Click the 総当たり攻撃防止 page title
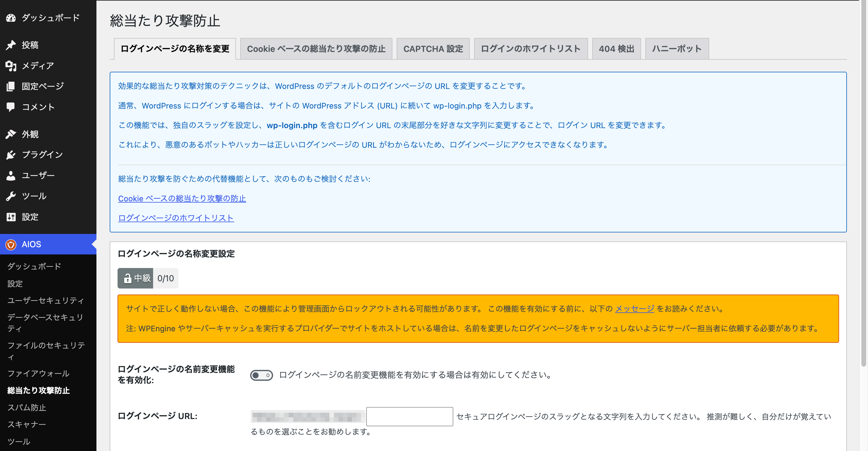This screenshot has height=451, width=868. [x=165, y=20]
